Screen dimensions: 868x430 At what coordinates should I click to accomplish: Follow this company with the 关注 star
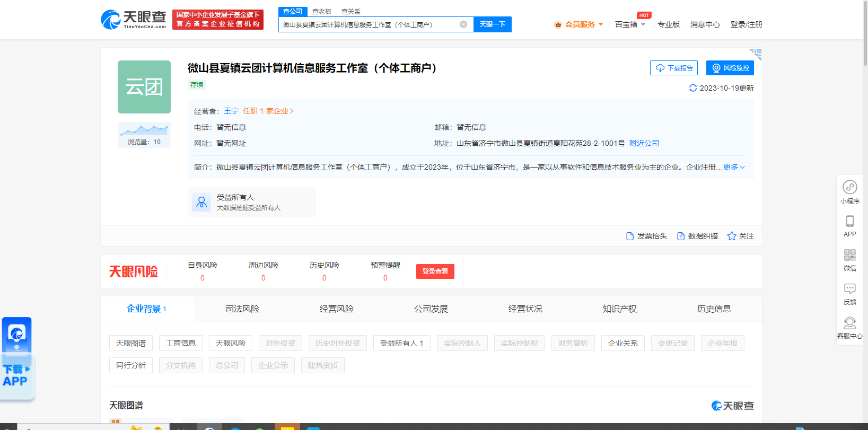pyautogui.click(x=740, y=236)
